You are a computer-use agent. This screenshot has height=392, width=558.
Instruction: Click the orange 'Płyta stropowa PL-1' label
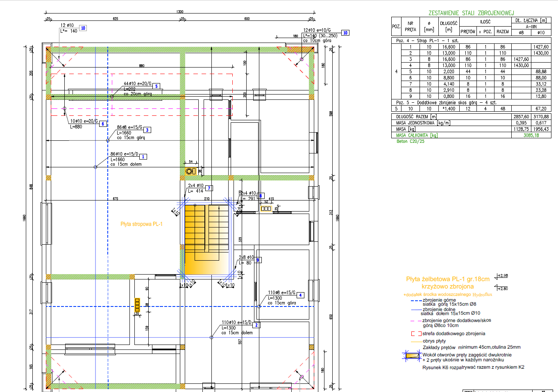click(x=141, y=224)
